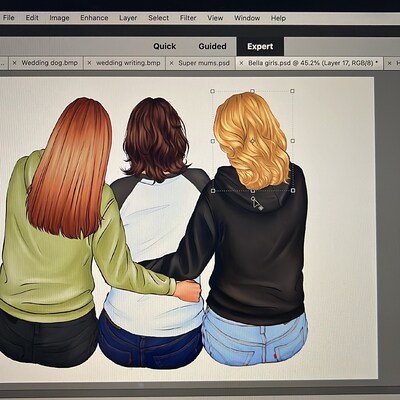The width and height of the screenshot is (400, 400).
Task: Close the Wedding dog.bmp document tab
Action: tap(14, 63)
